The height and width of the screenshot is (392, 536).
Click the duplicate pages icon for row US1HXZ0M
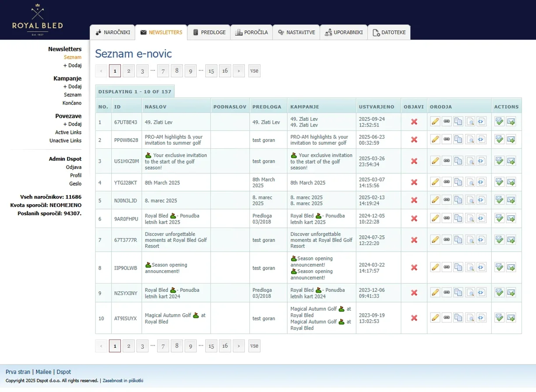tap(458, 161)
